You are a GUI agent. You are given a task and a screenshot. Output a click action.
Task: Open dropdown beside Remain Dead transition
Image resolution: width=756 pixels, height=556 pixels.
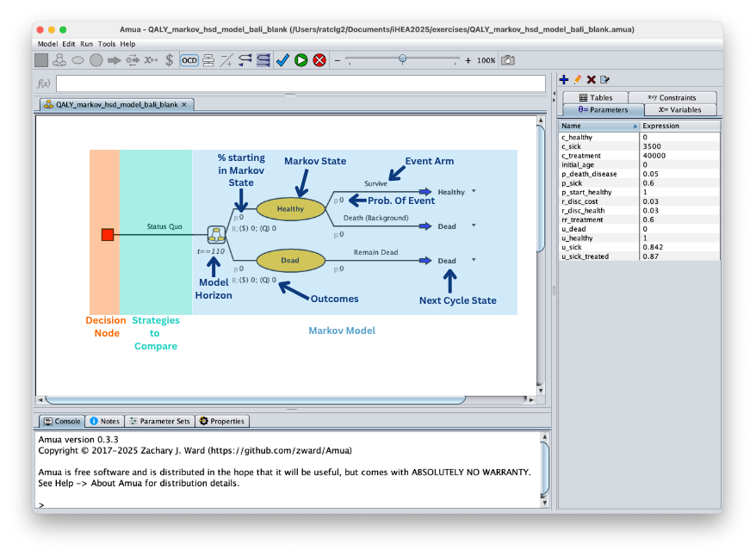click(x=474, y=260)
